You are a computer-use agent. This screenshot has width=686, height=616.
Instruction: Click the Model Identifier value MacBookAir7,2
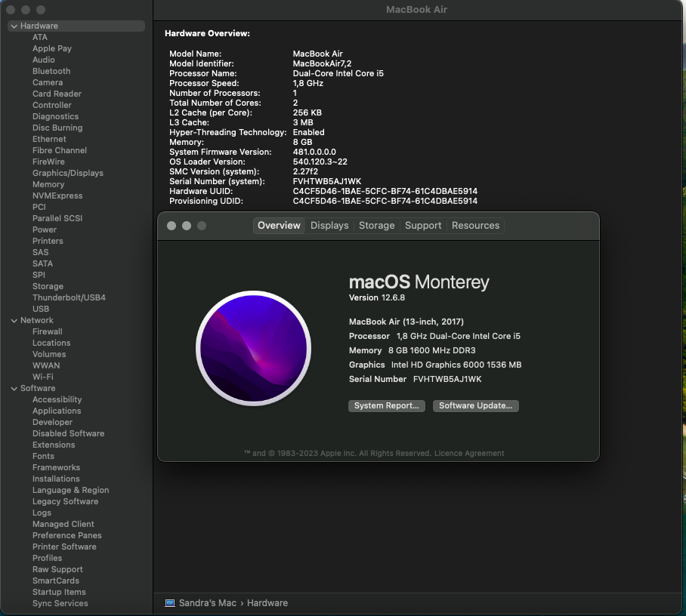(x=322, y=64)
